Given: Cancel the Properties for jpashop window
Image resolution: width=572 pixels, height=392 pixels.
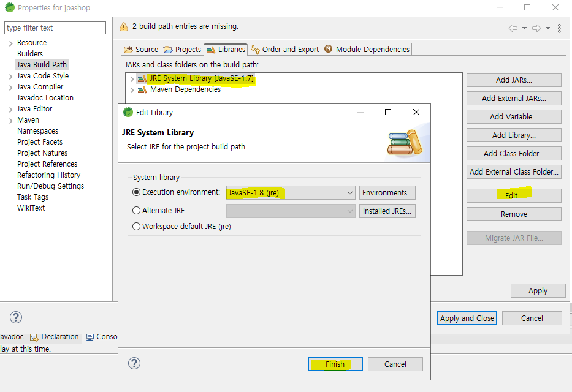Looking at the screenshot, I should tap(532, 318).
